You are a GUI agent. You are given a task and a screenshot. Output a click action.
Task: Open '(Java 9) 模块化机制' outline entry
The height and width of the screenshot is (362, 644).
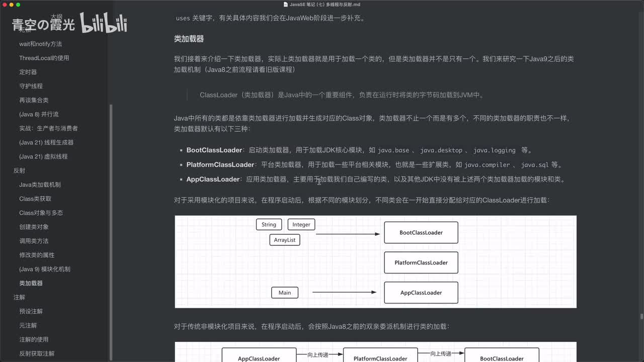click(x=45, y=269)
